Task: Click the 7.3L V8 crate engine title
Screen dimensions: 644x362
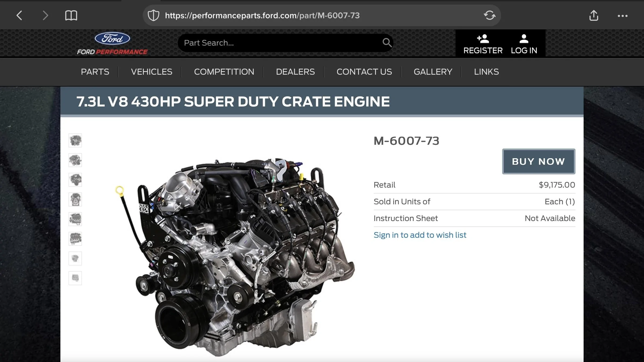Action: tap(233, 102)
